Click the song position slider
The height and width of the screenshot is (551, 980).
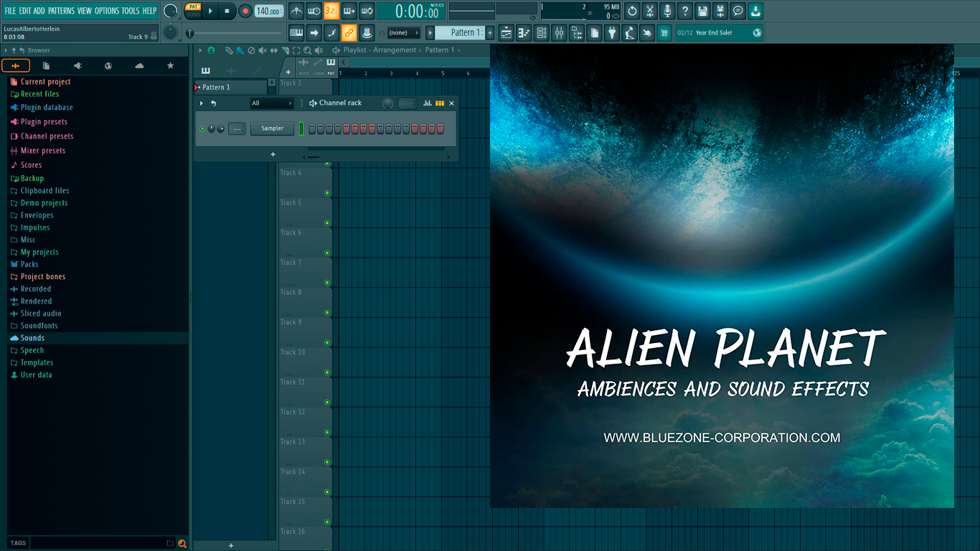235,33
